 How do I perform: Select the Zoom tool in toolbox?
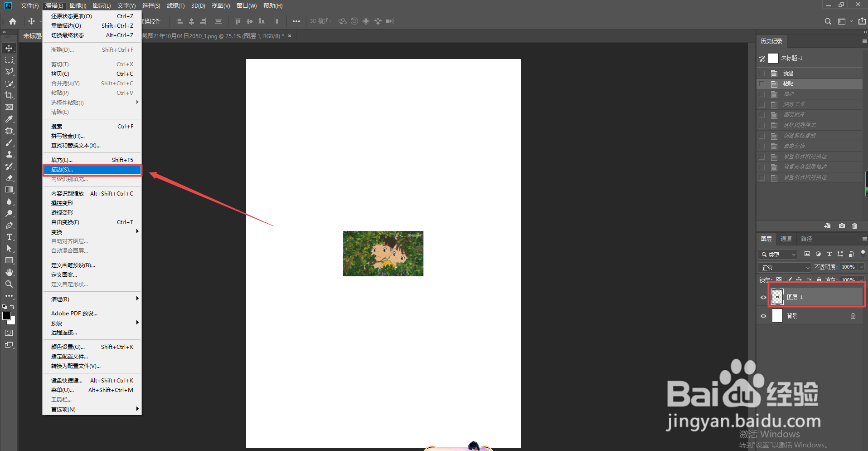coord(9,284)
